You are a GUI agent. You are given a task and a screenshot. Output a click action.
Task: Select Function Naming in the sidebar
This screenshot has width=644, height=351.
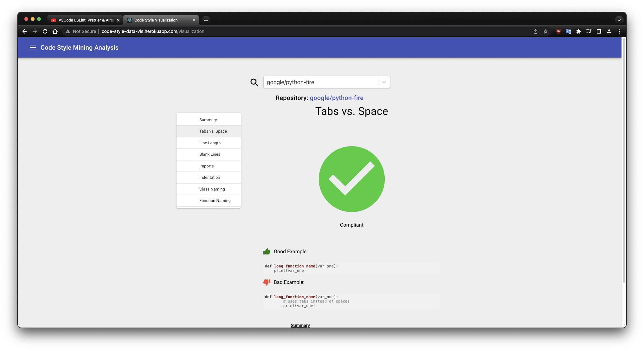[215, 201]
